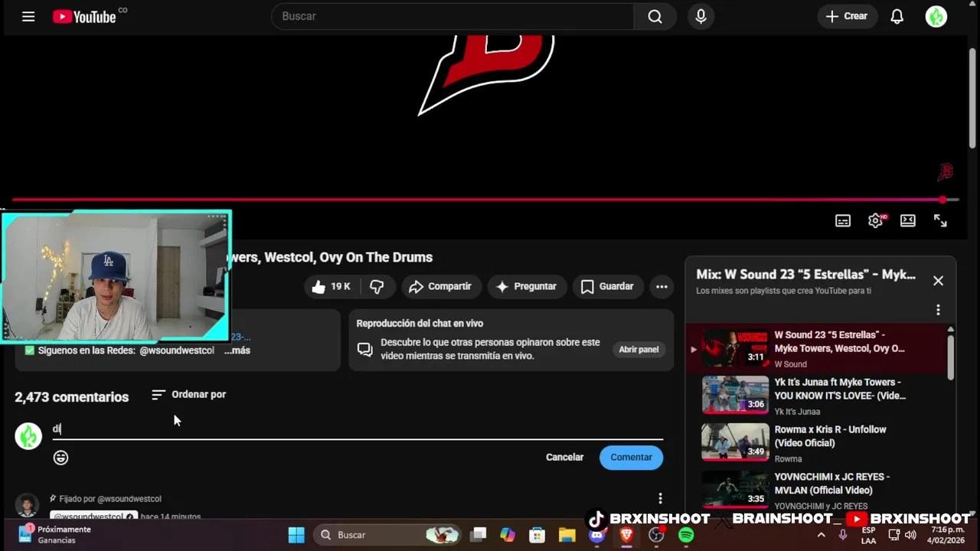Screen dimensions: 980x551
Task: Open the Crear create menu
Action: [847, 16]
